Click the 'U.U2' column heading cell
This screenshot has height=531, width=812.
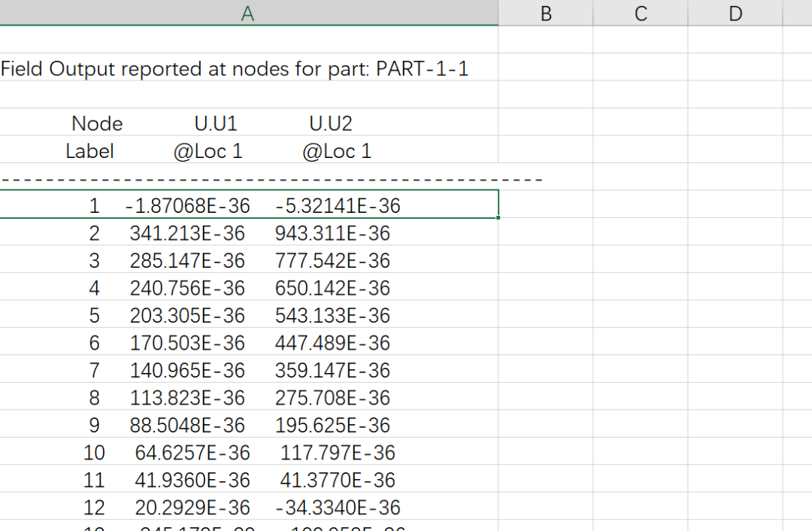[331, 123]
